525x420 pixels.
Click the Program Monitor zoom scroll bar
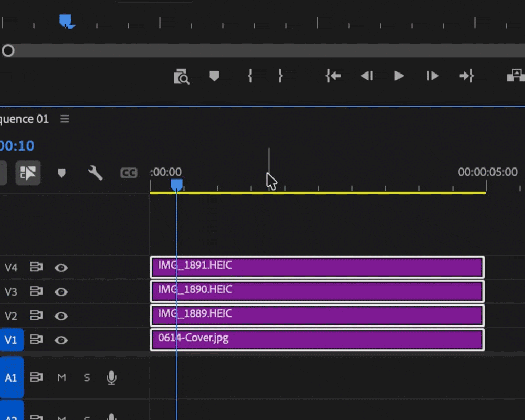point(262,50)
